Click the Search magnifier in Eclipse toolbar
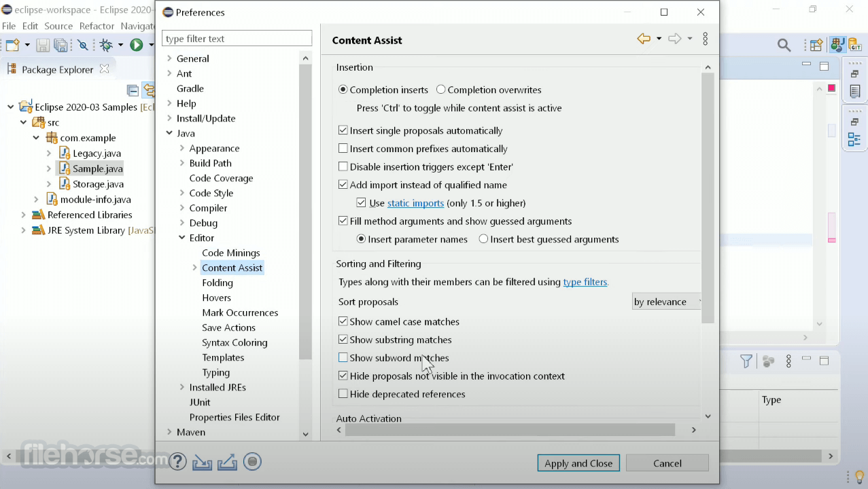 pos(784,46)
